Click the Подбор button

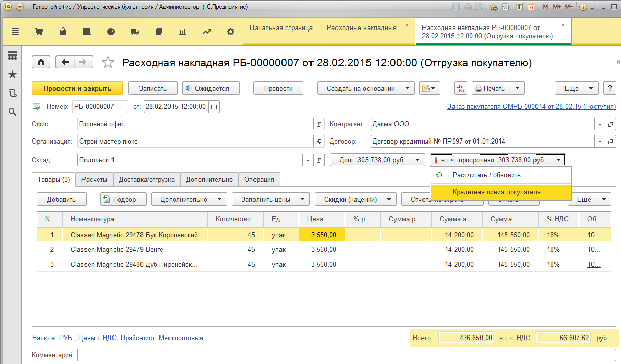tap(124, 199)
